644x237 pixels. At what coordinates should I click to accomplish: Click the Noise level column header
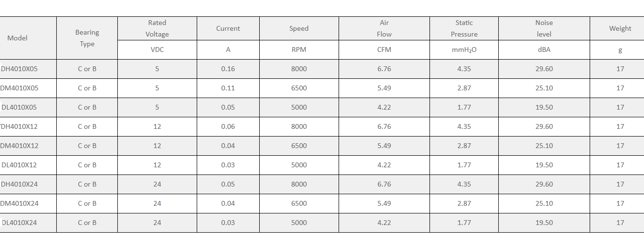coord(544,28)
